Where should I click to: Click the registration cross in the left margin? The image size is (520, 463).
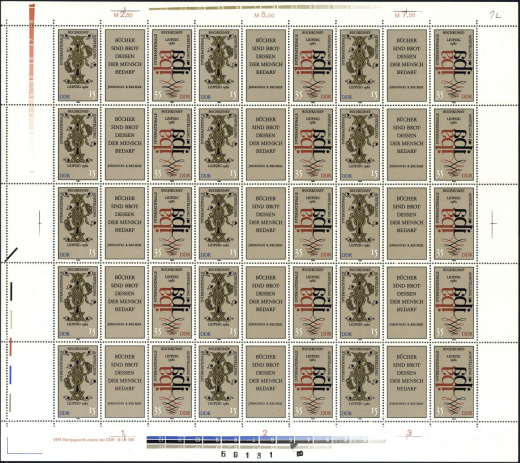pyautogui.click(x=39, y=223)
